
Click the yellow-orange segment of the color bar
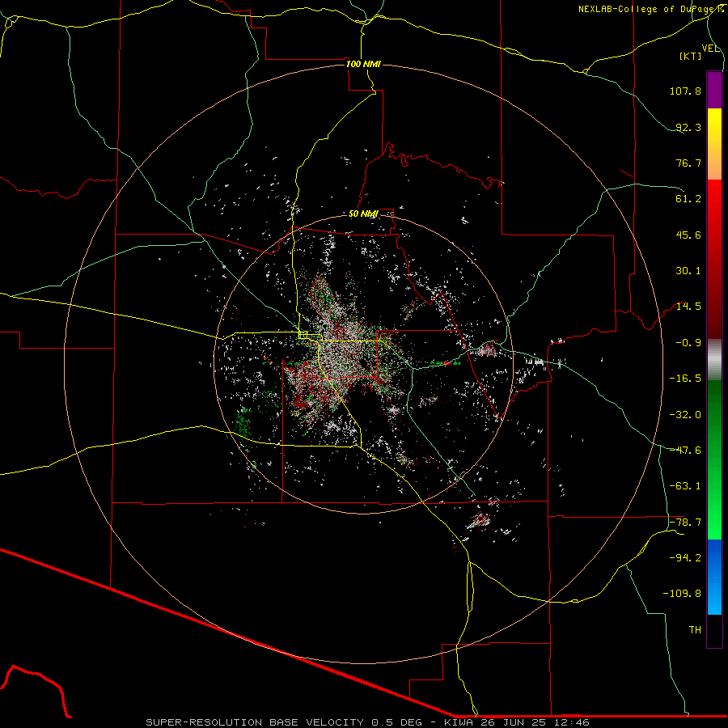714,144
